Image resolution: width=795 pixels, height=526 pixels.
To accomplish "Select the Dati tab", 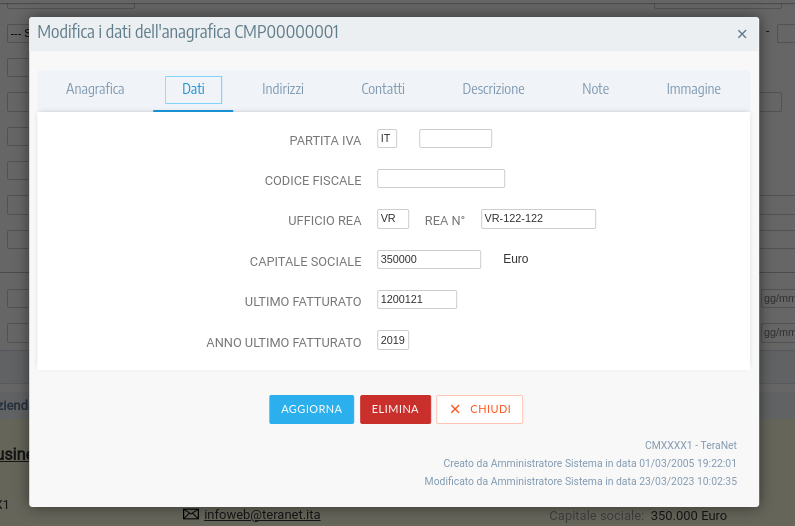I will [193, 89].
